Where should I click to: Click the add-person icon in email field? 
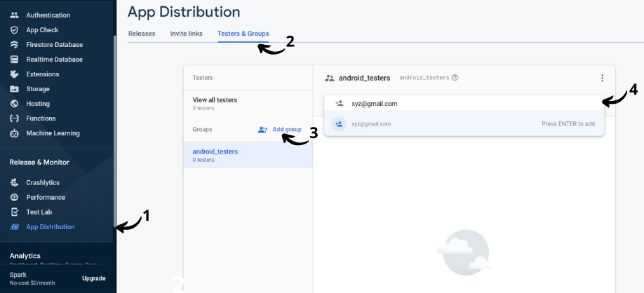340,104
